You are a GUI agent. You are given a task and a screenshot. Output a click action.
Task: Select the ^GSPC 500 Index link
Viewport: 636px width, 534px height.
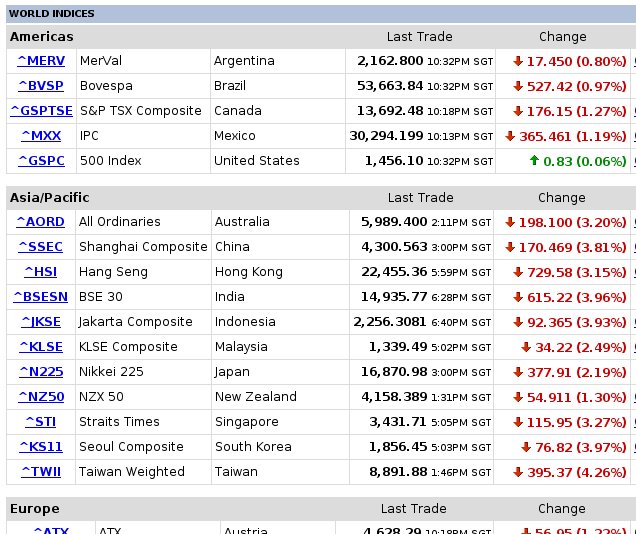click(x=41, y=161)
